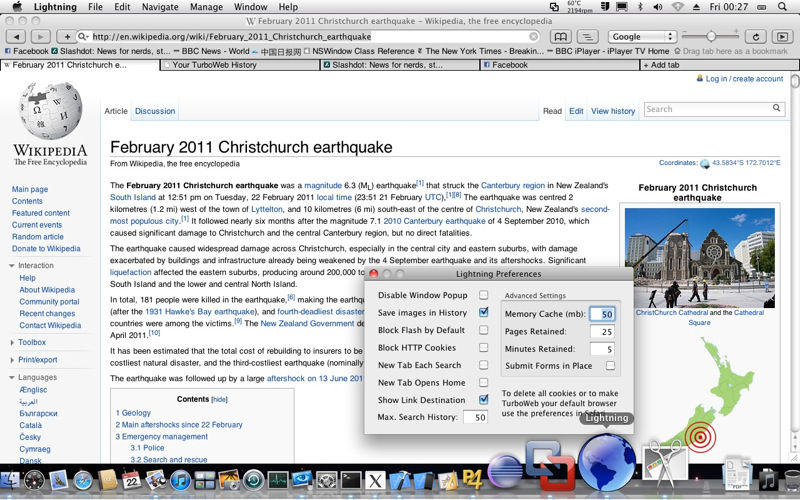Adjust the toolbar zoom slider knob
Viewport: 800px width, 500px height.
[x=711, y=36]
